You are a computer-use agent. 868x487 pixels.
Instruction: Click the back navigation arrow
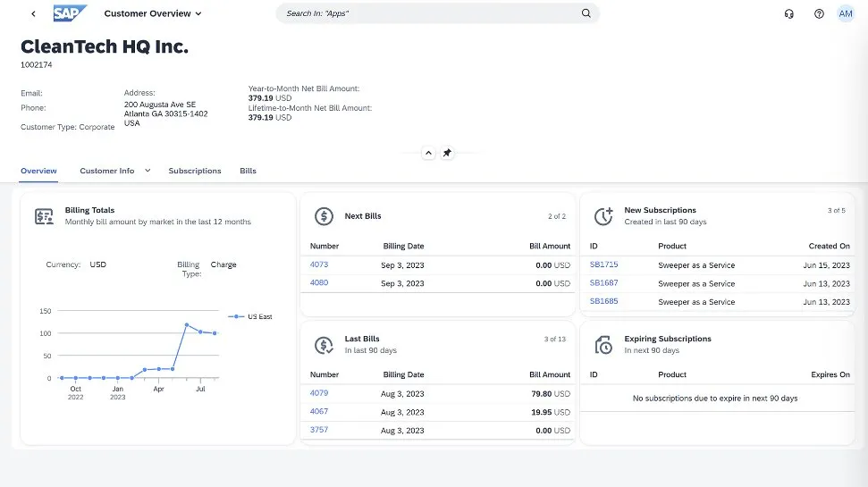[x=33, y=13]
